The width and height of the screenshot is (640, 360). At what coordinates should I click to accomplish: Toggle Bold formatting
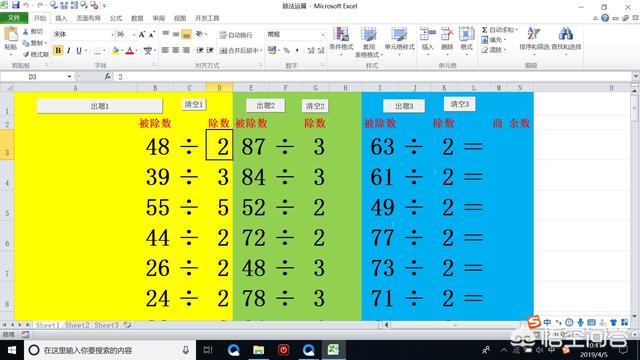point(58,50)
